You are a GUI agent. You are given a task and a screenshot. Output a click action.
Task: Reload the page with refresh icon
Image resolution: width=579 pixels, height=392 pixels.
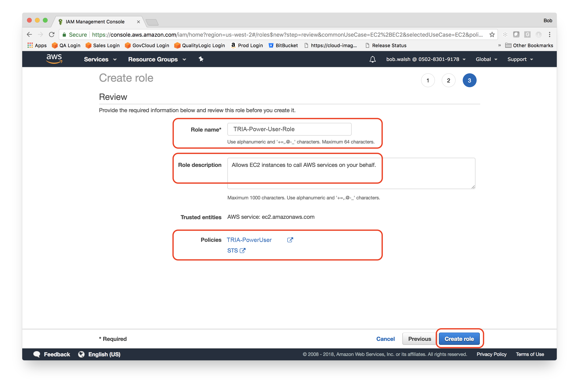click(x=52, y=34)
